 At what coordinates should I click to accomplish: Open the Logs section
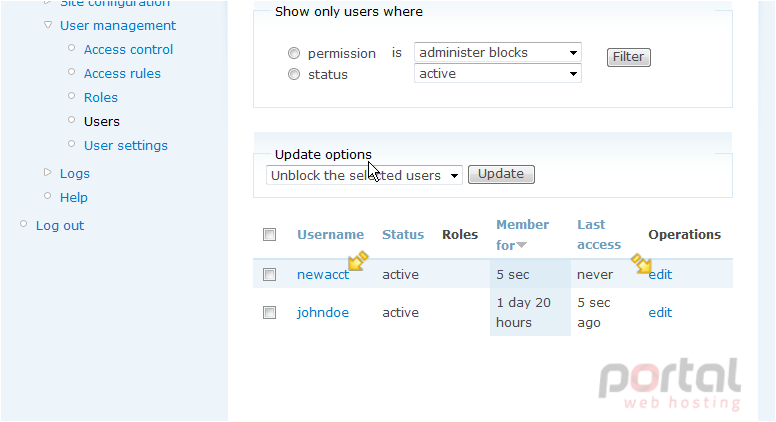(x=75, y=174)
